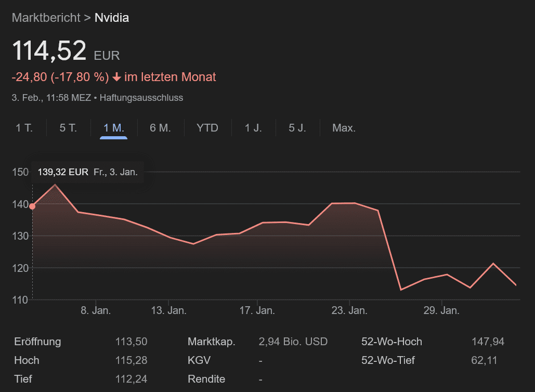Show the 6 M. chart range
Viewport: 535px width, 392px height.
pyautogui.click(x=160, y=128)
